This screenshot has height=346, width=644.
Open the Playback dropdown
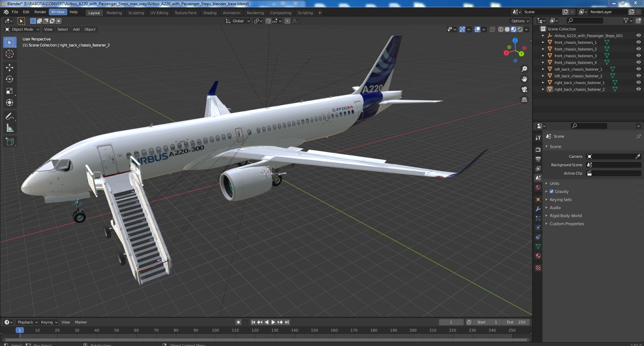point(28,322)
